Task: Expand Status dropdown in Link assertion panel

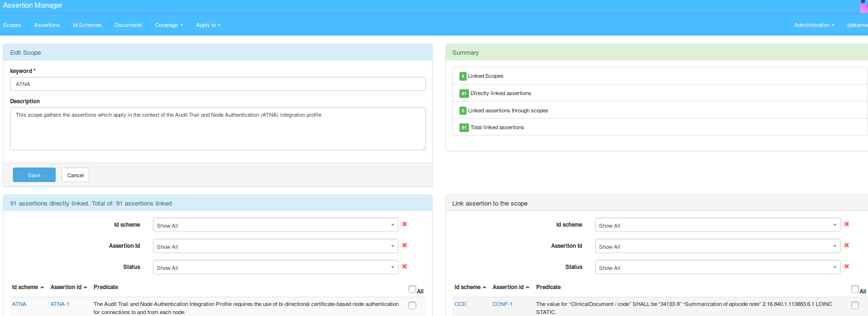Action: click(x=717, y=267)
